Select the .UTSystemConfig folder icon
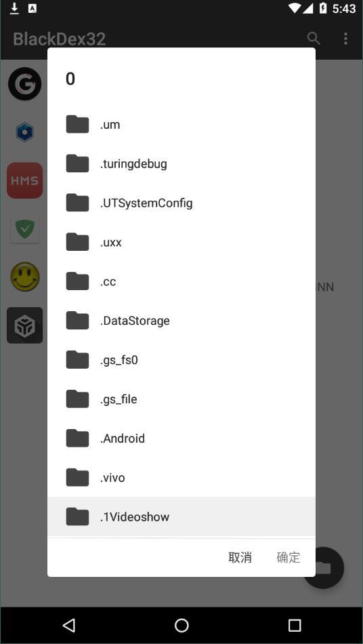363x644 pixels. click(x=77, y=203)
